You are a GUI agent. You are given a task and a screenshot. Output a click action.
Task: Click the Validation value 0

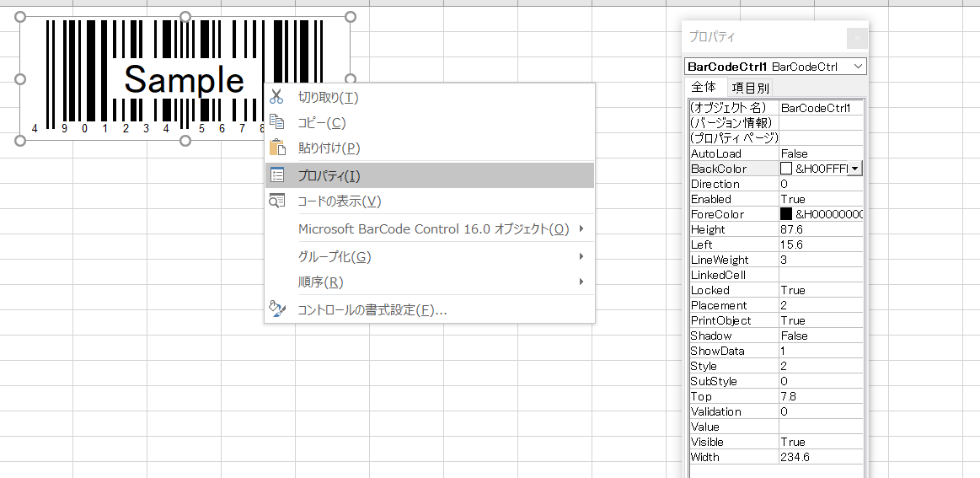[821, 411]
